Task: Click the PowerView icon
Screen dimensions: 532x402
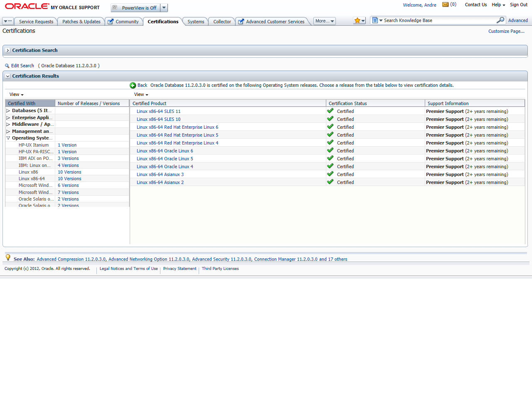Action: pyautogui.click(x=115, y=7)
